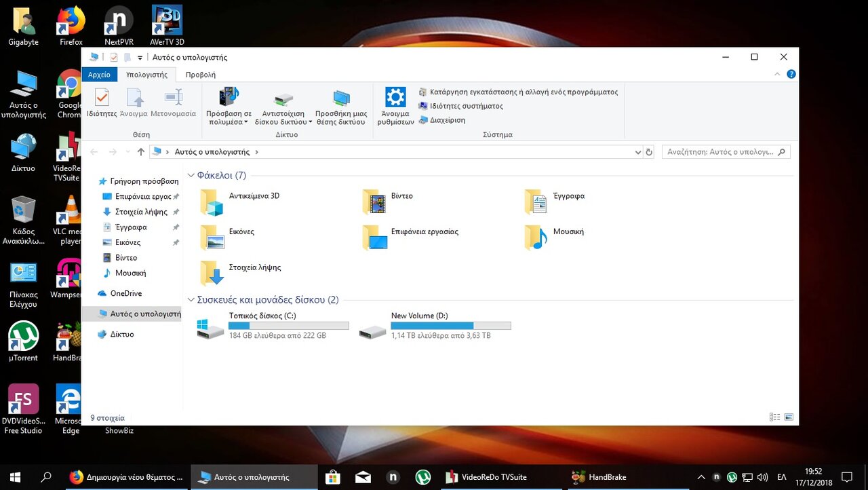Collapse the Φάκελοι (7) group
This screenshot has width=868, height=490.
191,176
